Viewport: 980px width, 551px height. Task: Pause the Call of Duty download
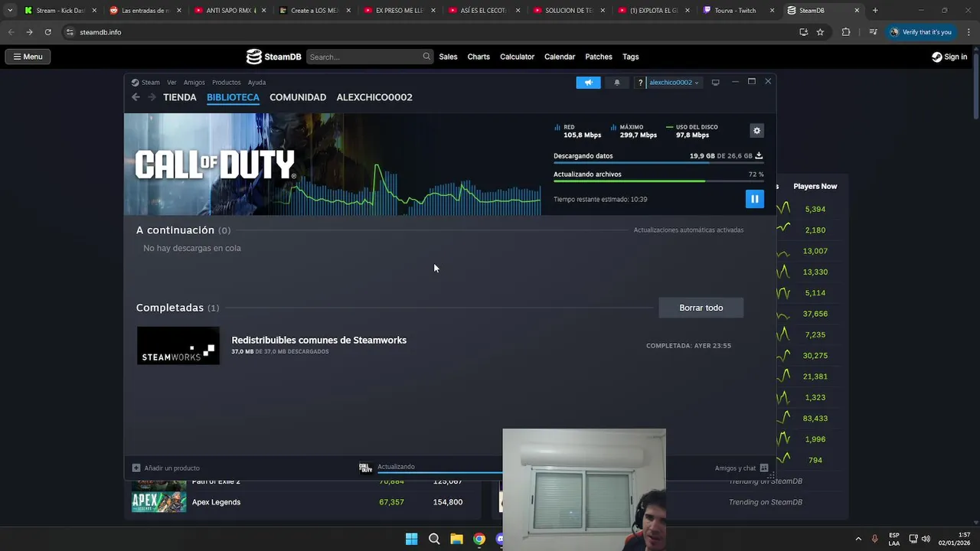pyautogui.click(x=754, y=199)
